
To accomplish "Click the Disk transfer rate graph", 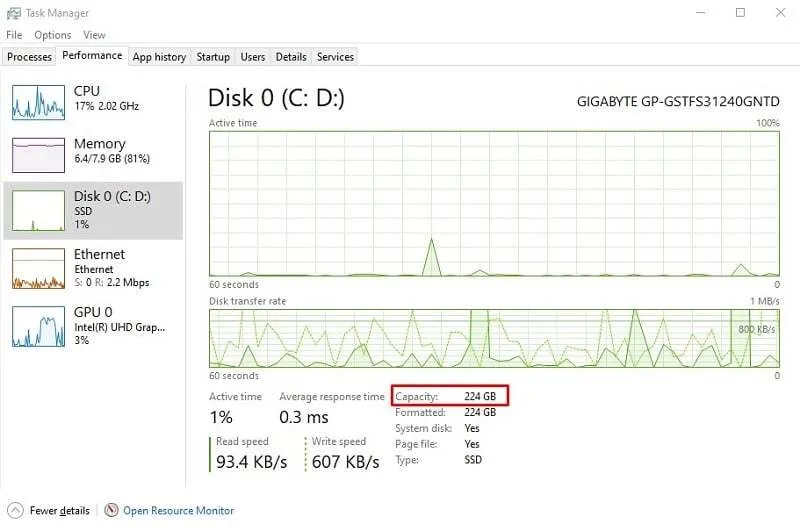I will [494, 338].
